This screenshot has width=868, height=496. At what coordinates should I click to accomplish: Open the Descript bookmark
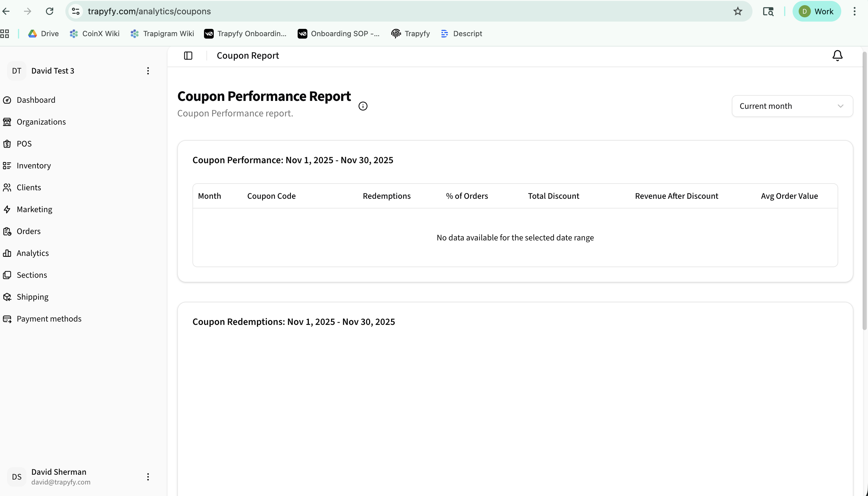tap(462, 33)
